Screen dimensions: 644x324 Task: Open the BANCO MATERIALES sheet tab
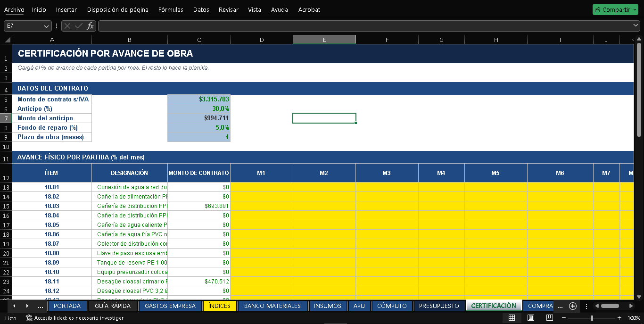(272, 306)
